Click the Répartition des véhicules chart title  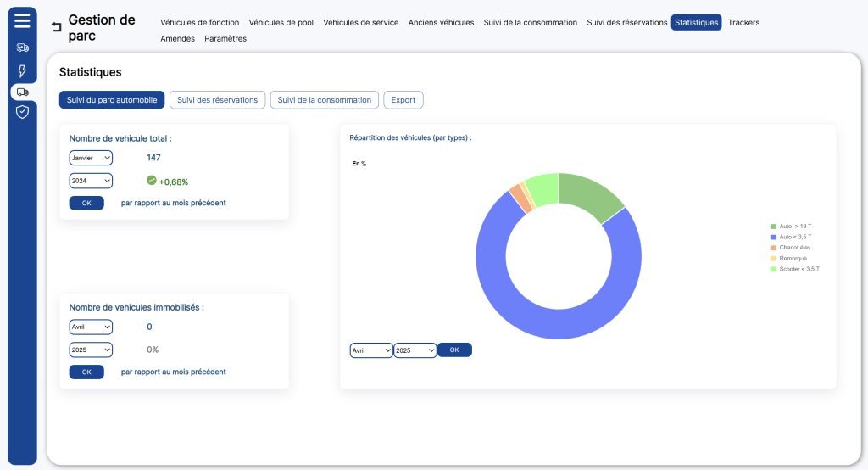click(410, 137)
